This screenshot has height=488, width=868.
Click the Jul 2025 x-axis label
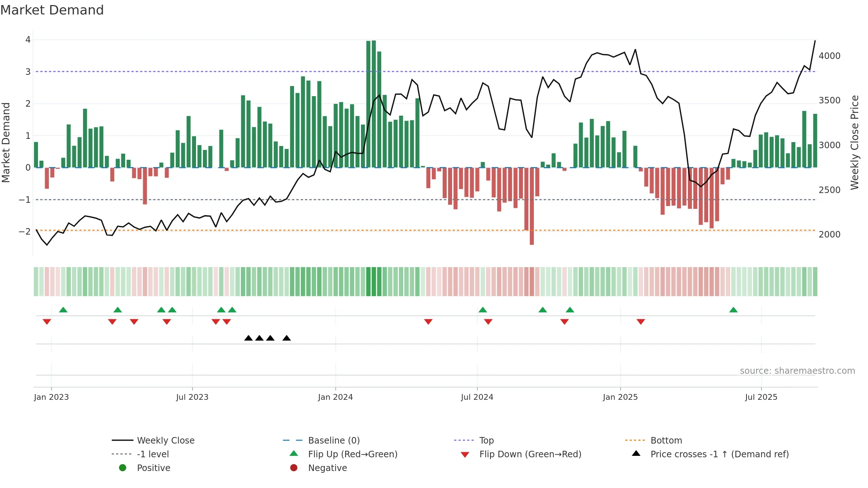click(761, 397)
